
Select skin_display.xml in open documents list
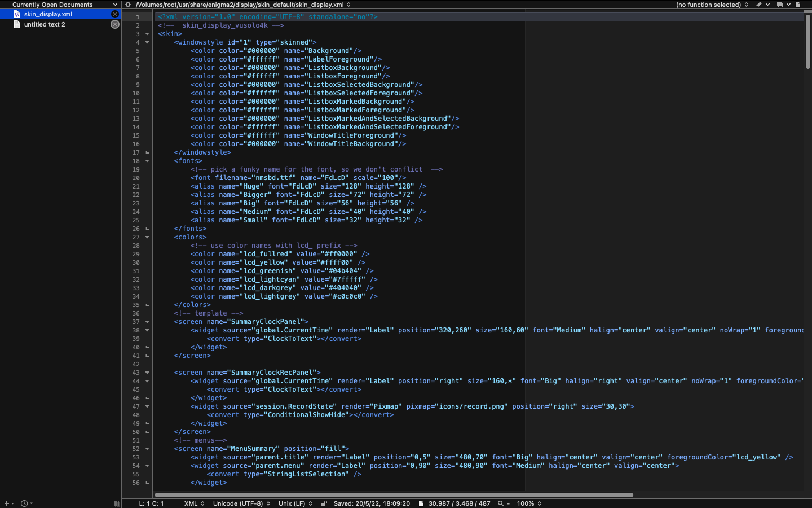(x=48, y=14)
